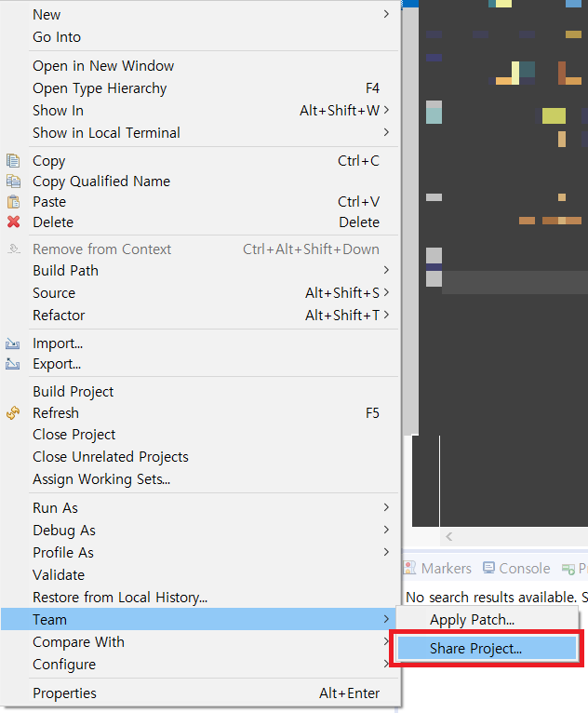588x713 pixels.
Task: Click the Copy Qualified Name icon
Action: (x=13, y=182)
